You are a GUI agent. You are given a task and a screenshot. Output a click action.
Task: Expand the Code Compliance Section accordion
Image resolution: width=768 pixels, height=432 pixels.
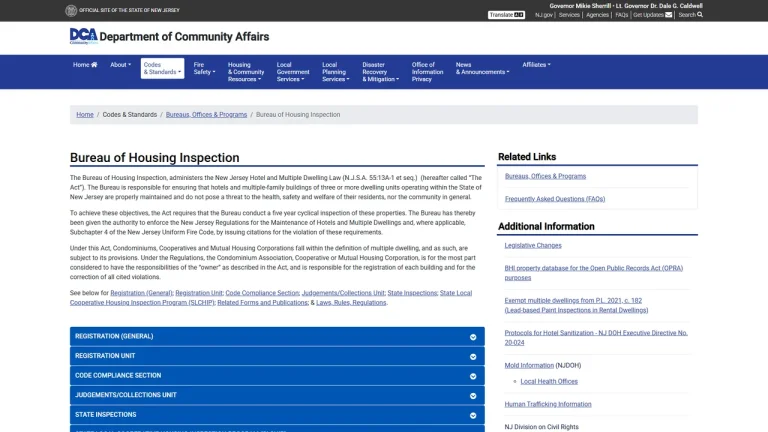point(277,376)
